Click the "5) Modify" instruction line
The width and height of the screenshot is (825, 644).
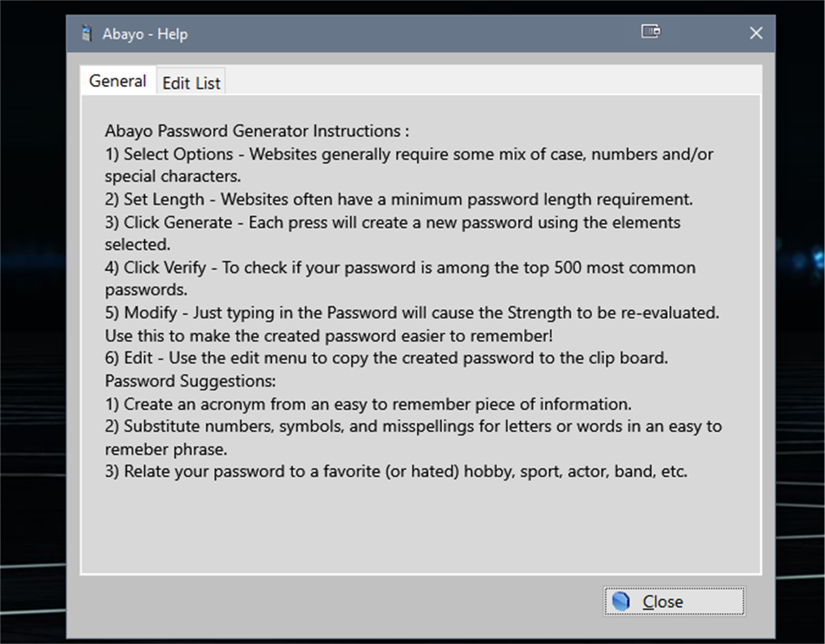[x=412, y=313]
